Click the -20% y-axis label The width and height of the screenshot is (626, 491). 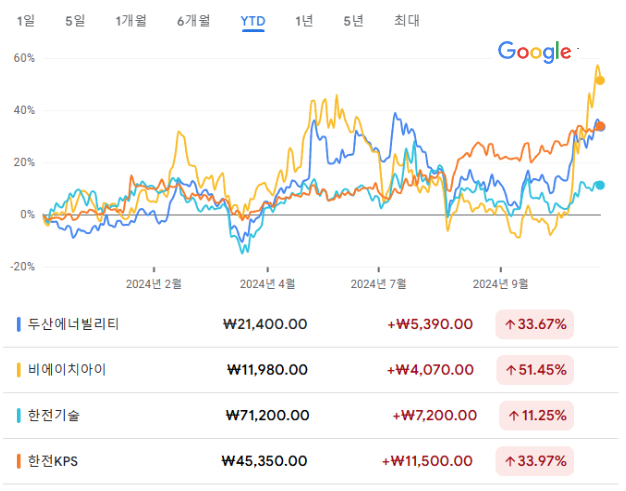(x=23, y=267)
